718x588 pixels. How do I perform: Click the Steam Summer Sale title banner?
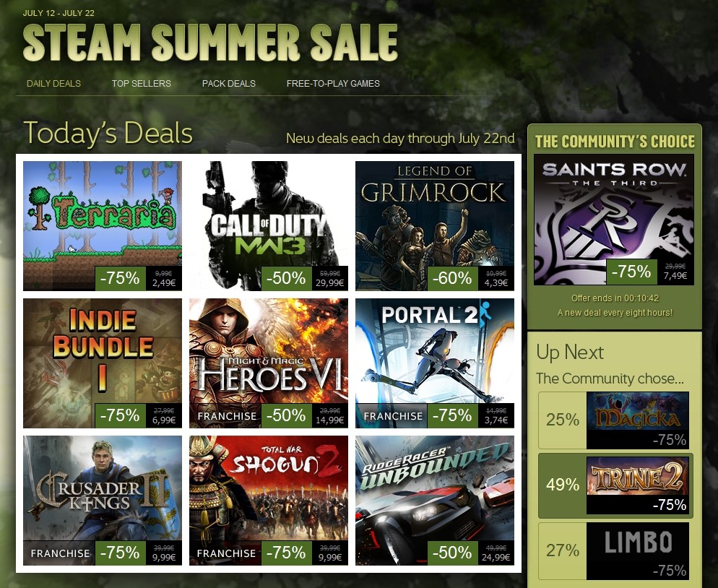click(x=210, y=42)
